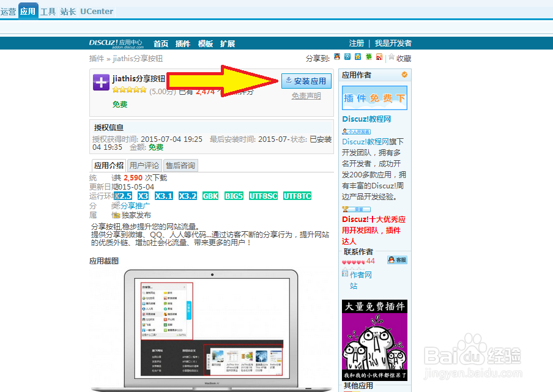Click the green 免费 price label

pos(119,105)
